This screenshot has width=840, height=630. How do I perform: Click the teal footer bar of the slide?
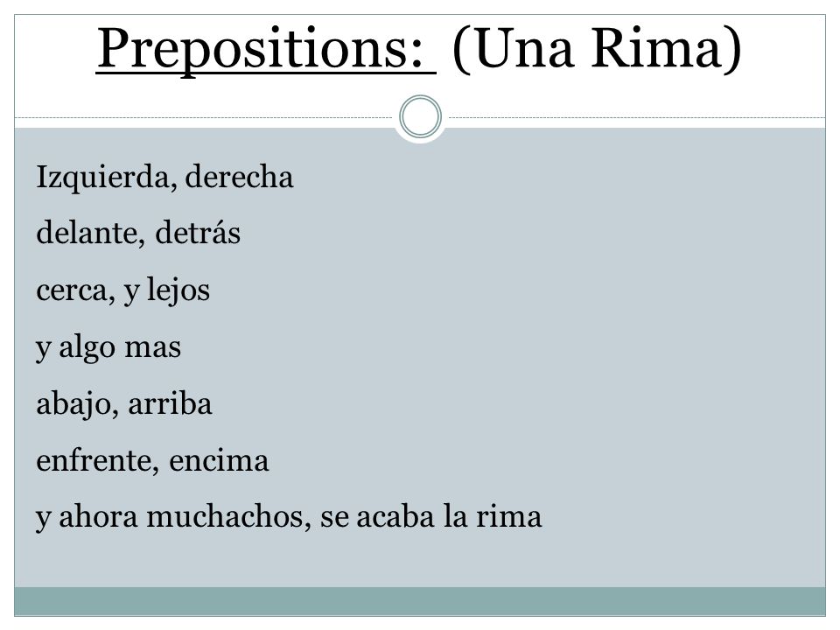pos(420,601)
